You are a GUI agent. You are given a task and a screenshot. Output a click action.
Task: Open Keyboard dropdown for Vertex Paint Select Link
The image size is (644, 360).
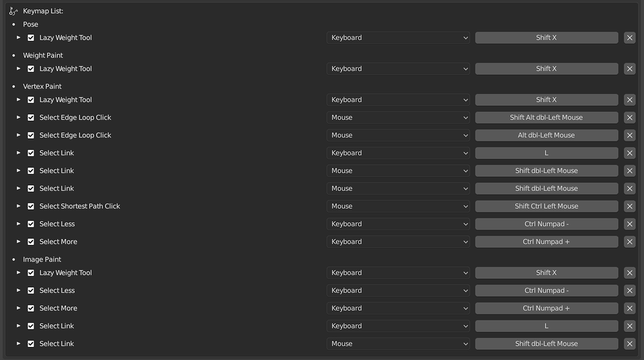point(398,153)
